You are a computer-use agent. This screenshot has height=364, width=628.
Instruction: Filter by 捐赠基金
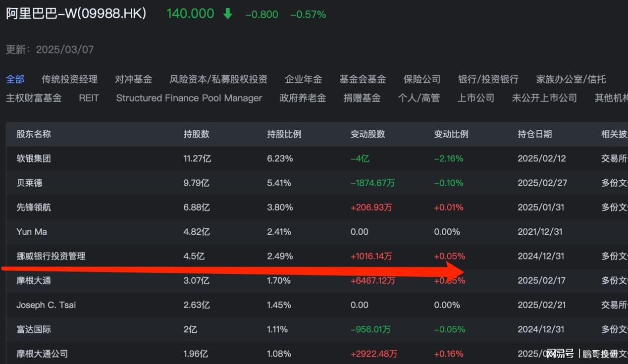[362, 98]
